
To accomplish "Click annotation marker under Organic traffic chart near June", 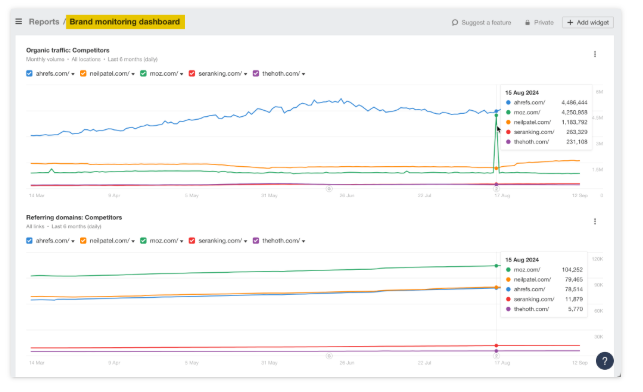I will click(x=329, y=189).
